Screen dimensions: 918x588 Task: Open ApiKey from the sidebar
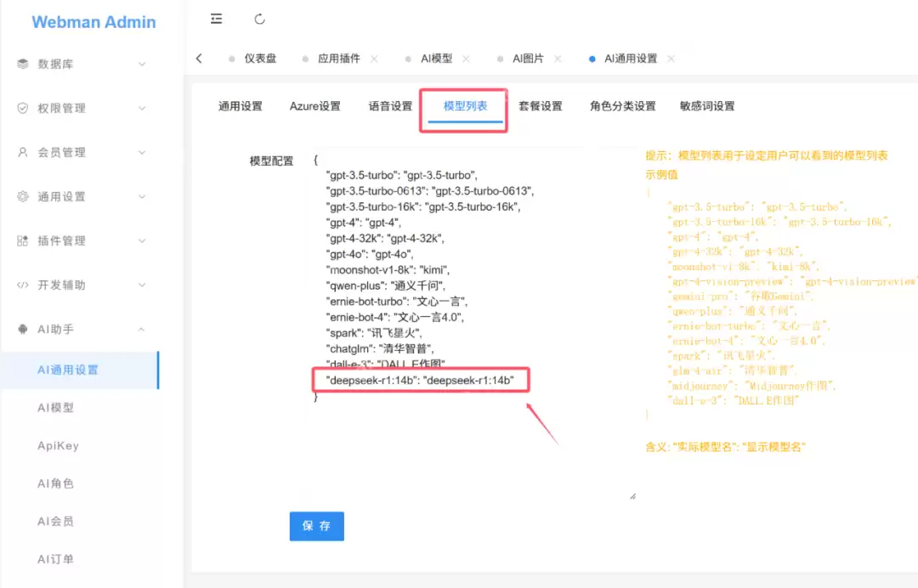(59, 444)
